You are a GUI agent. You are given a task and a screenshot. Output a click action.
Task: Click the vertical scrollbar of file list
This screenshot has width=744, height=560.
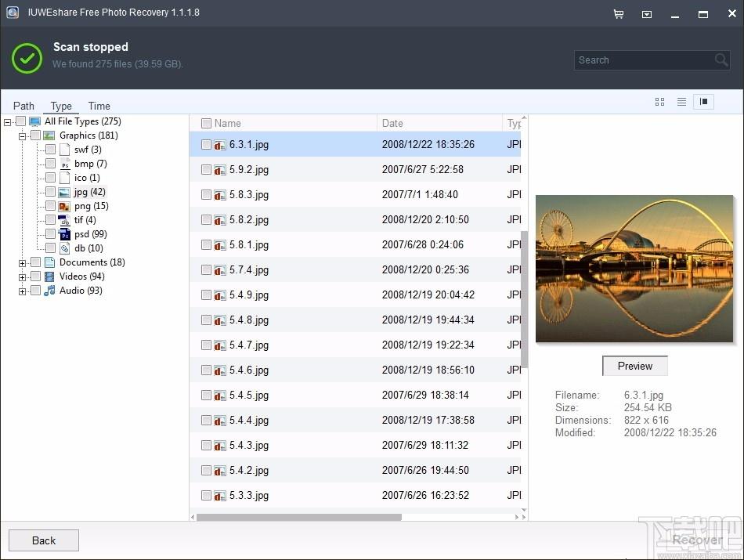524,299
